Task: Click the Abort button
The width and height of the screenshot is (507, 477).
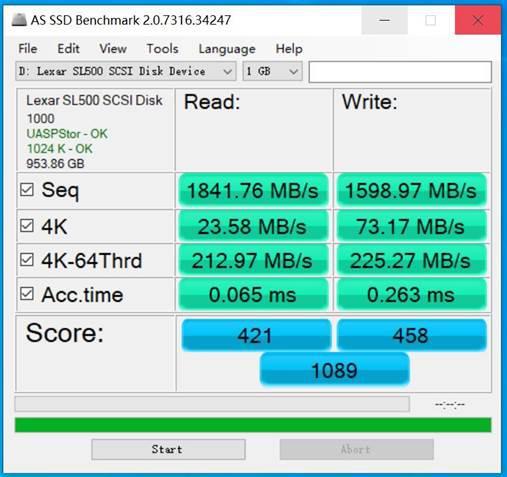Action: pyautogui.click(x=357, y=449)
